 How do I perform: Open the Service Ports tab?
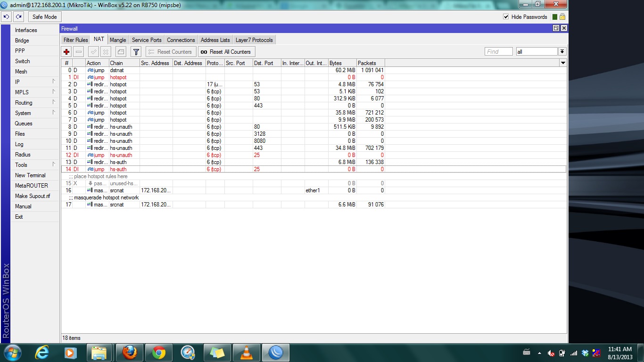[147, 40]
